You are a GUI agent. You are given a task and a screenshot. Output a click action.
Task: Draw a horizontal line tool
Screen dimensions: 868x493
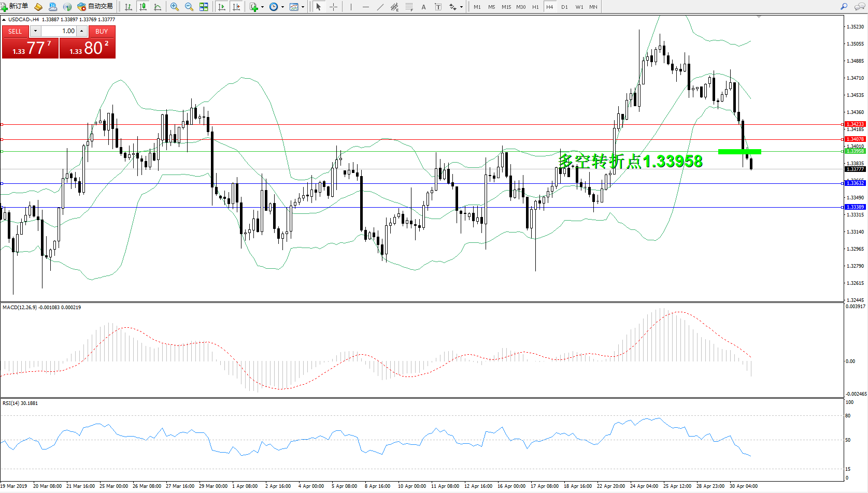pos(366,7)
